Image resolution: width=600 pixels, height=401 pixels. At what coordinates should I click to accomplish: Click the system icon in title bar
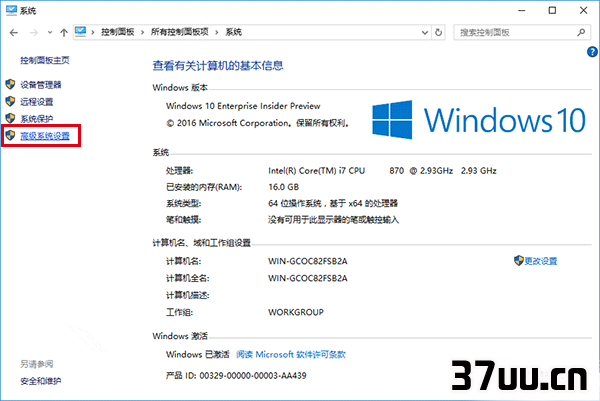click(x=11, y=10)
